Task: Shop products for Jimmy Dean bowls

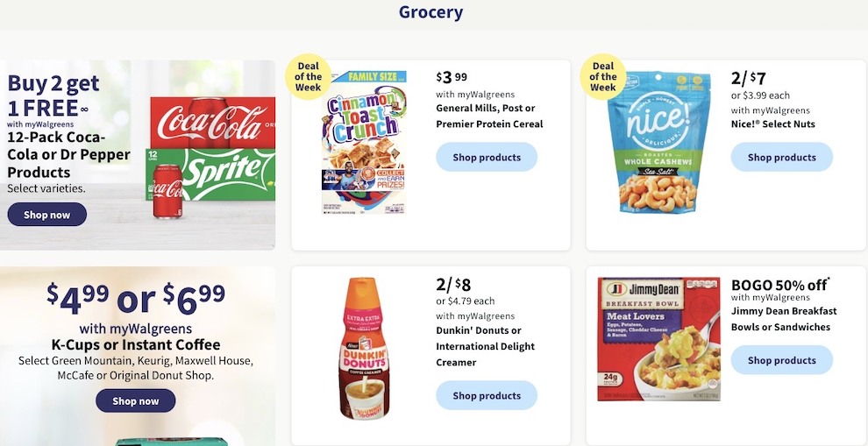Action: (x=782, y=360)
